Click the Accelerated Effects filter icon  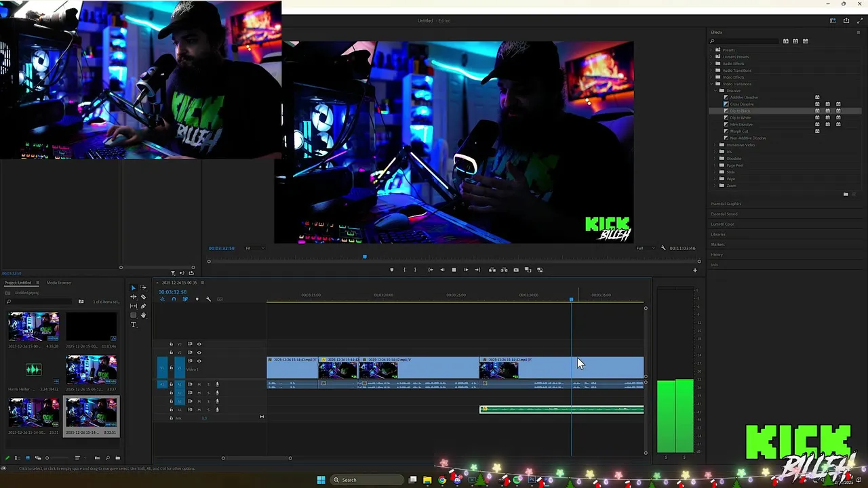point(786,41)
